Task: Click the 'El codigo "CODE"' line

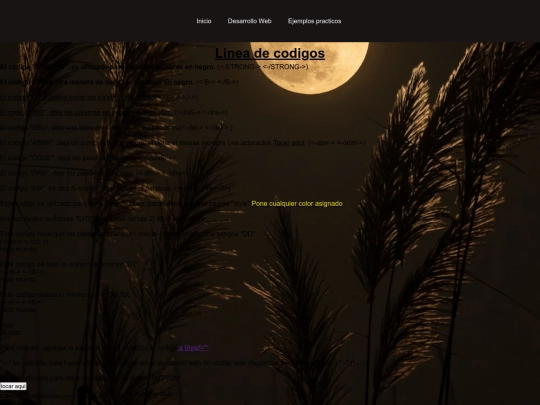Action: point(87,158)
